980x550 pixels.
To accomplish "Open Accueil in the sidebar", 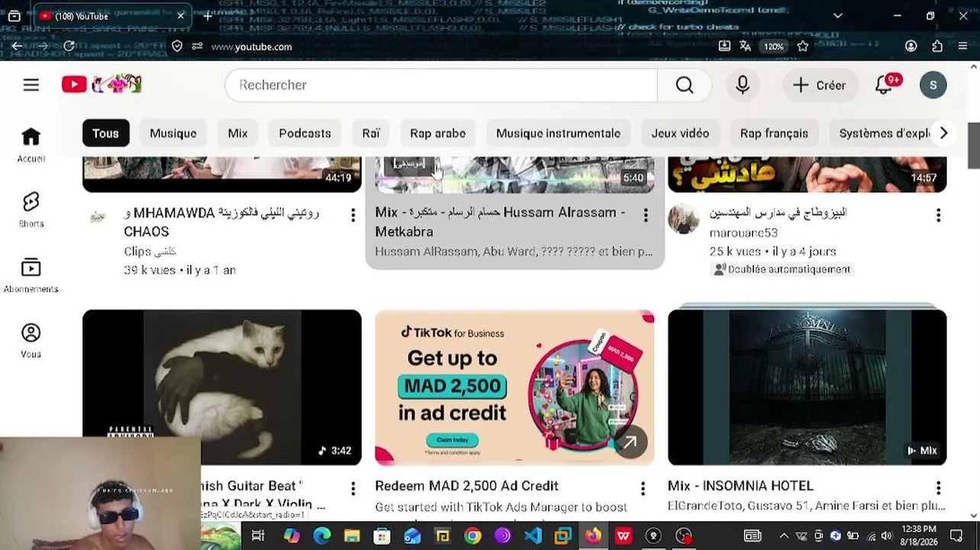I will [31, 145].
